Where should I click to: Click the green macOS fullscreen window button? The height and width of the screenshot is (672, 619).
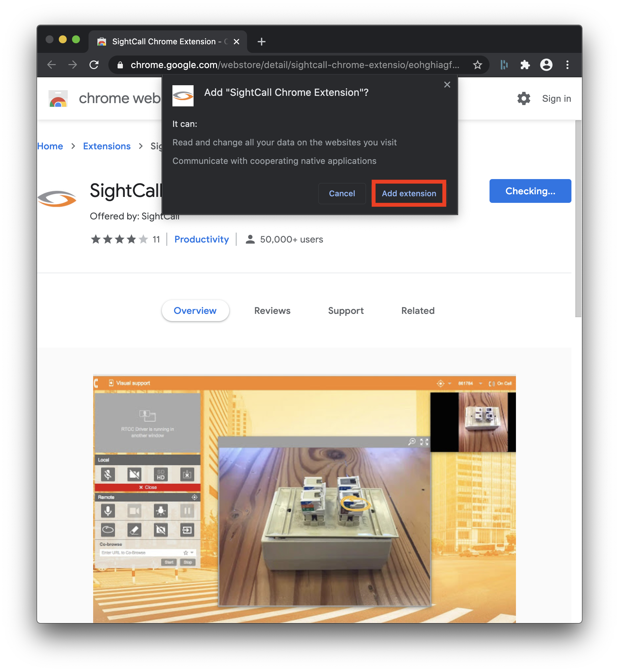tap(76, 40)
